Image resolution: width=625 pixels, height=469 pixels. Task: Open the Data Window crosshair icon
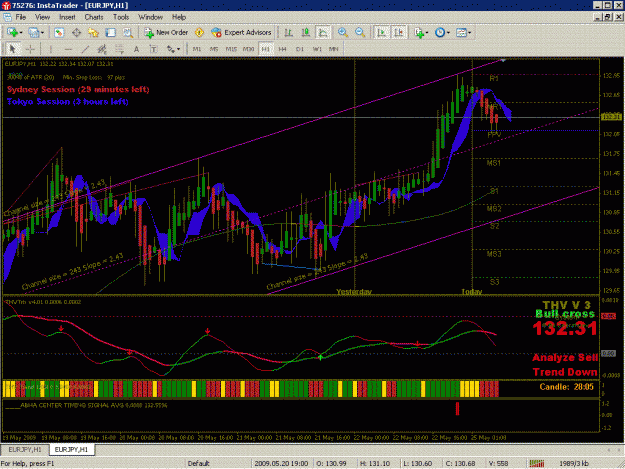(x=76, y=33)
